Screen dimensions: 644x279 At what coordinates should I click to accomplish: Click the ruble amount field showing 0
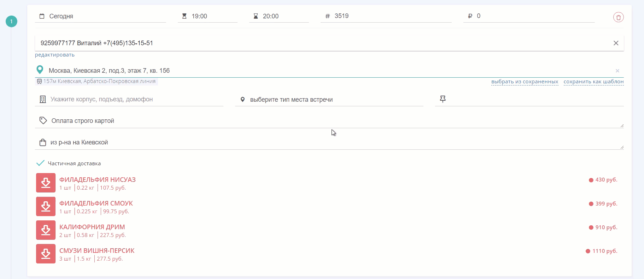529,16
